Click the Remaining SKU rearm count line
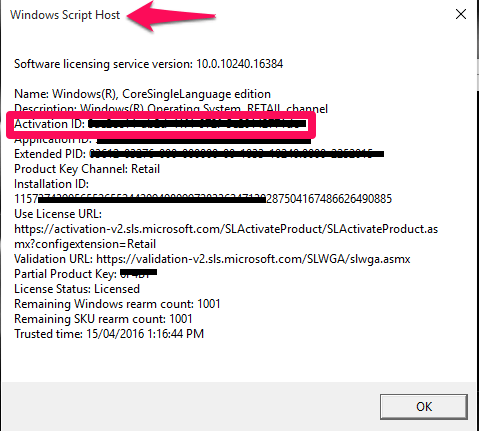Viewport: 479px width, 431px height. pos(103,319)
